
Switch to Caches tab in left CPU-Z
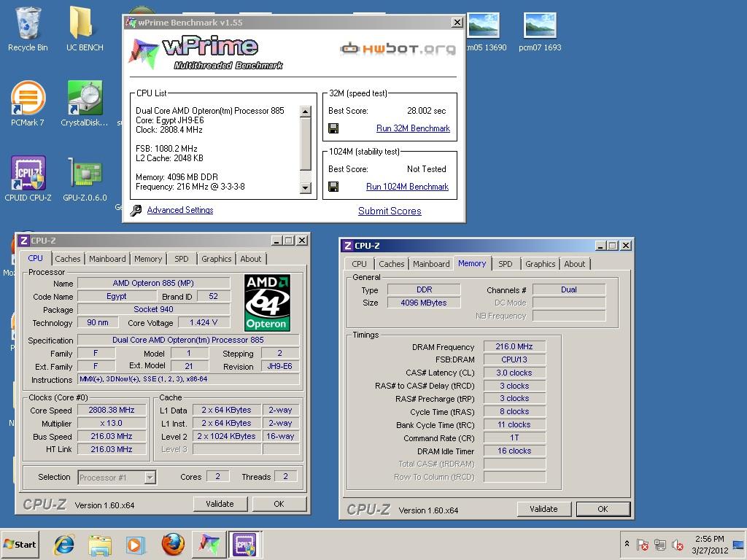68,259
